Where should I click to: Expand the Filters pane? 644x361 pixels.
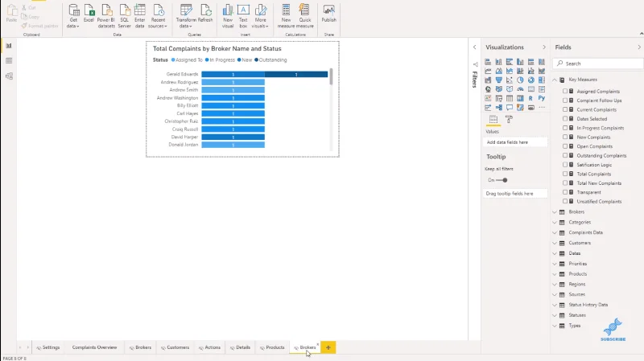pyautogui.click(x=474, y=47)
